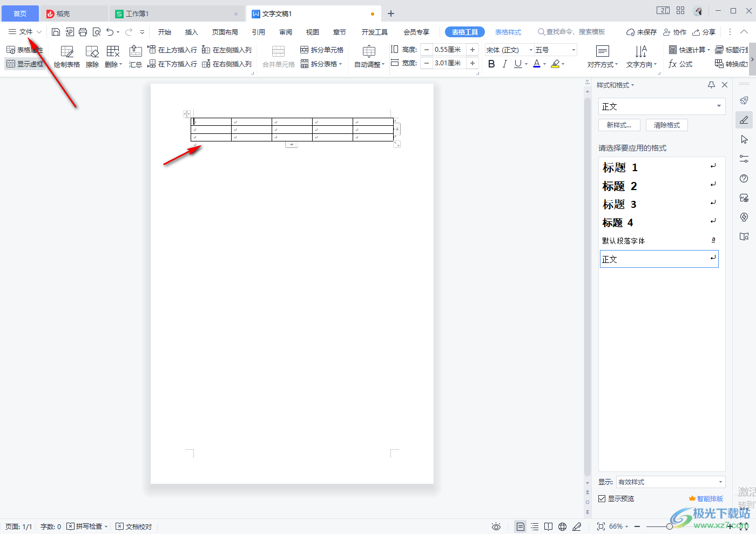Toggle 显示虚框 gridlines display
The width and height of the screenshot is (756, 534).
[25, 64]
